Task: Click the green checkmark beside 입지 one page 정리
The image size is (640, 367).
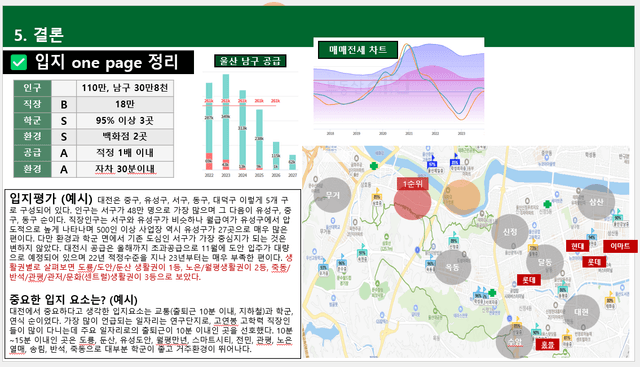Action: (18, 62)
